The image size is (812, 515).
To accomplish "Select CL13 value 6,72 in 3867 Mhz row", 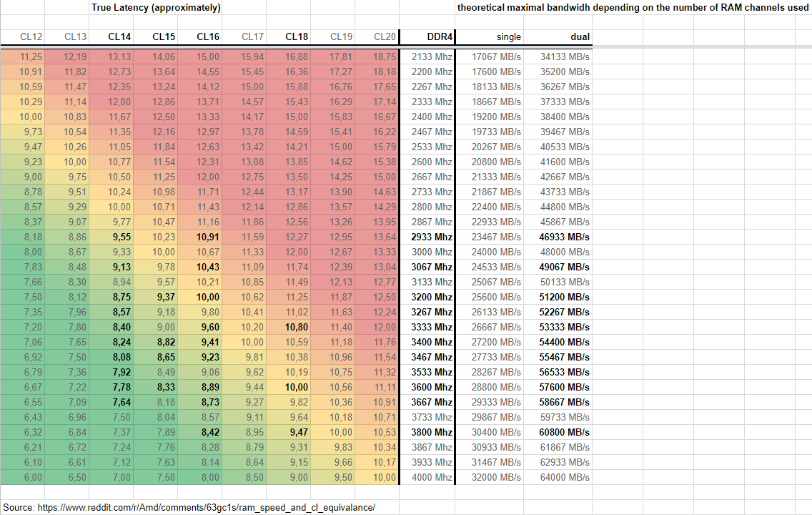I will [x=66, y=447].
